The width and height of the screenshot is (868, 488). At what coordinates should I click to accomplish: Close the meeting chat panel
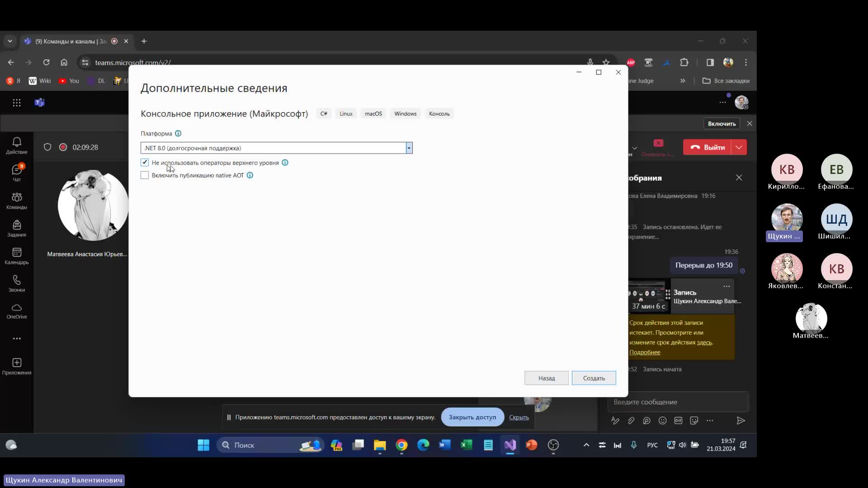(739, 178)
